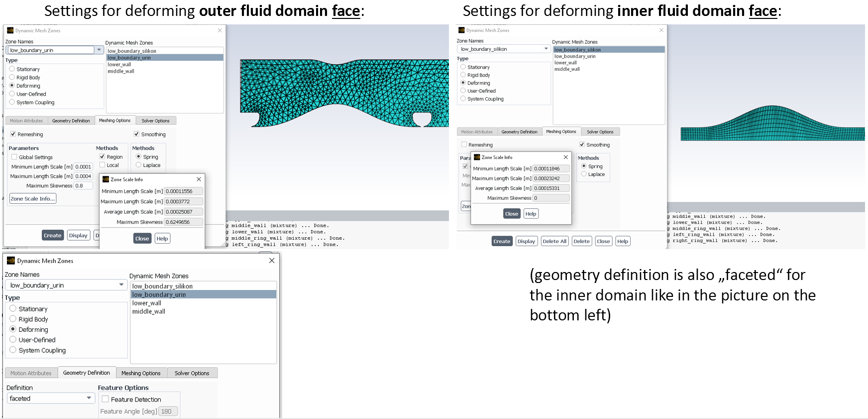The height and width of the screenshot is (419, 868).
Task: Click the Maximum Length Scale field showing 0.0004
Action: tap(83, 176)
